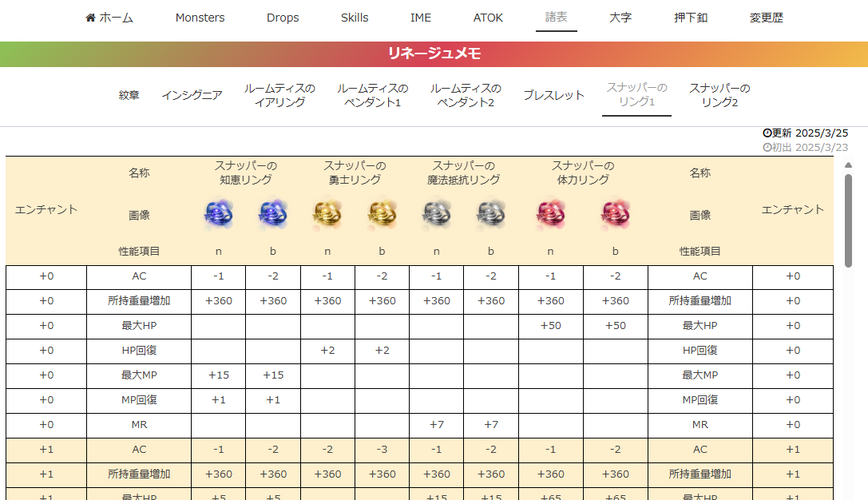Switch to the スナッパーのリング2 tab

tap(719, 95)
